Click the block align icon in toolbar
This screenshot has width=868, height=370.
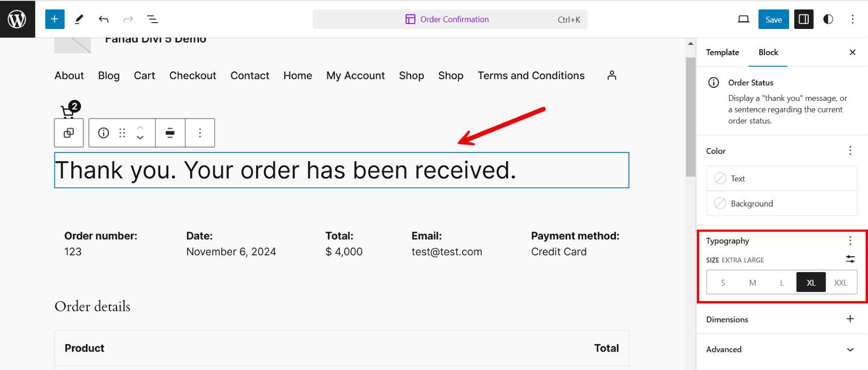pos(170,133)
